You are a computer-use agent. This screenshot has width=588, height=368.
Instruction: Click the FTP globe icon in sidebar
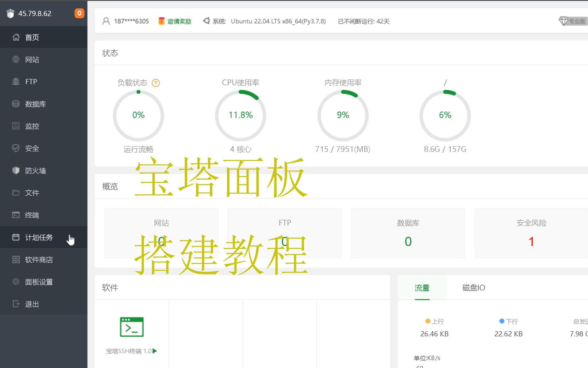[x=16, y=81]
